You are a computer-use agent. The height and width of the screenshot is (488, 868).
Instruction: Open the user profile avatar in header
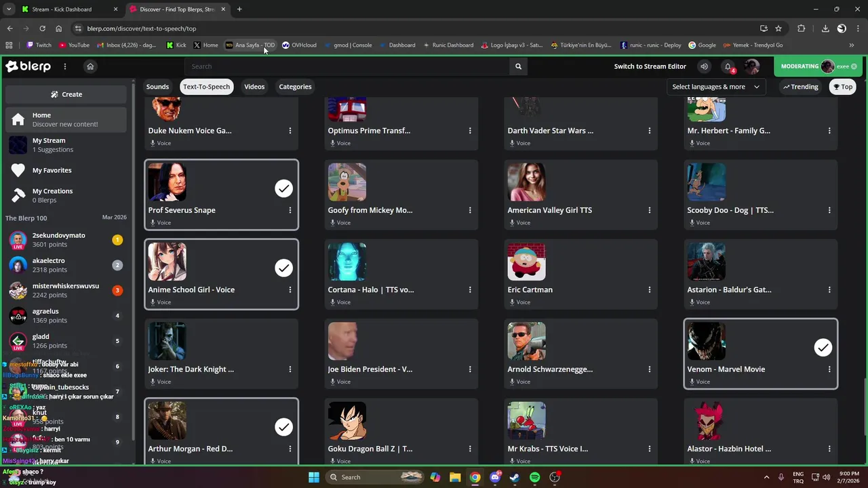click(751, 66)
